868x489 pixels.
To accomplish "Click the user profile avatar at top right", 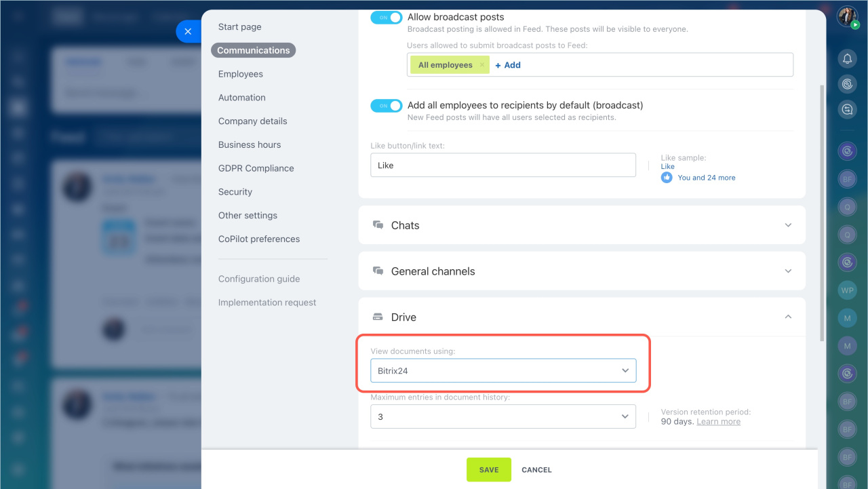I will pos(846,16).
